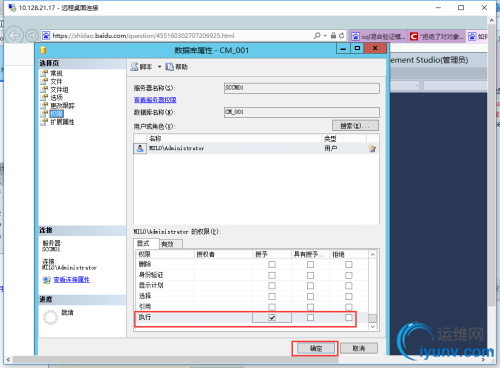The height and width of the screenshot is (368, 500).
Task: Open the 扩展属性 page
Action: 62,122
